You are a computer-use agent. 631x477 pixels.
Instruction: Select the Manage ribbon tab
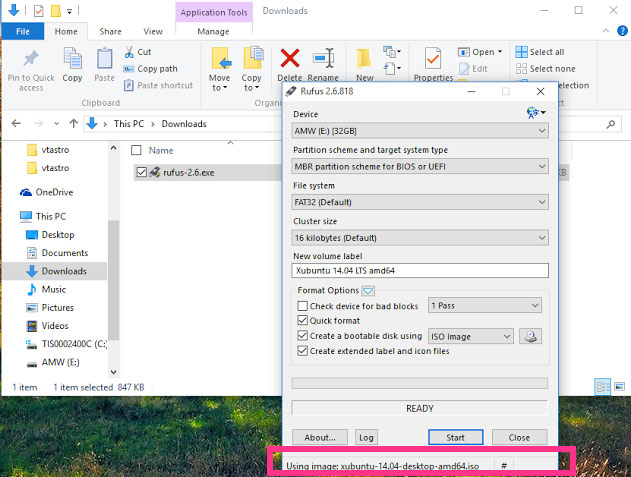(x=213, y=31)
